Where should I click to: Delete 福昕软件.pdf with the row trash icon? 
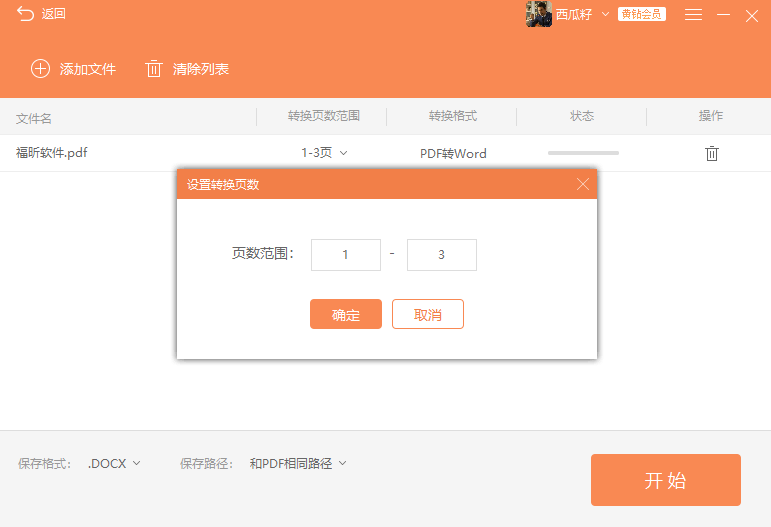pos(712,153)
